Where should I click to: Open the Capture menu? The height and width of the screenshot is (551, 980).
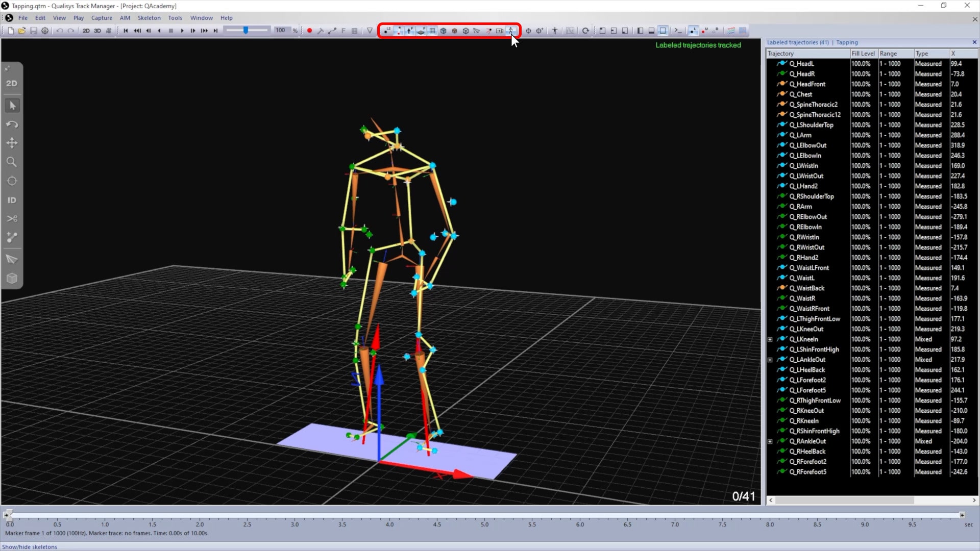(x=102, y=18)
